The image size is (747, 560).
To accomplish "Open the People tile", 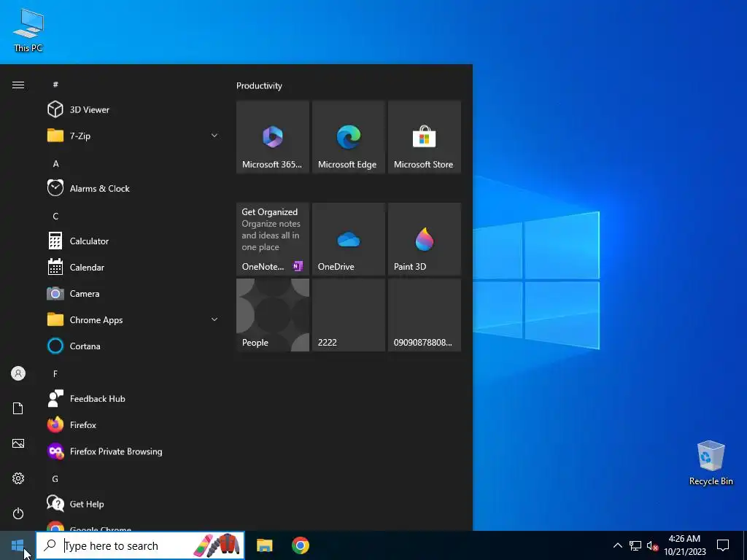I will [273, 315].
